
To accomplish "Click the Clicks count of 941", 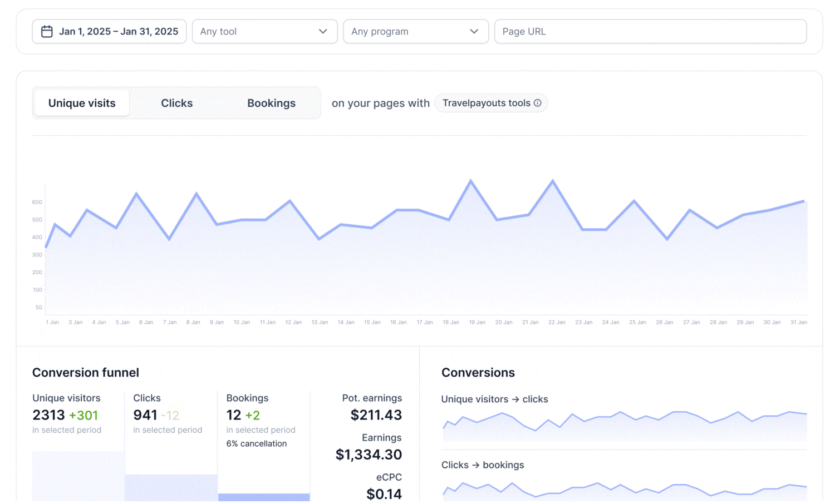I will click(x=144, y=415).
